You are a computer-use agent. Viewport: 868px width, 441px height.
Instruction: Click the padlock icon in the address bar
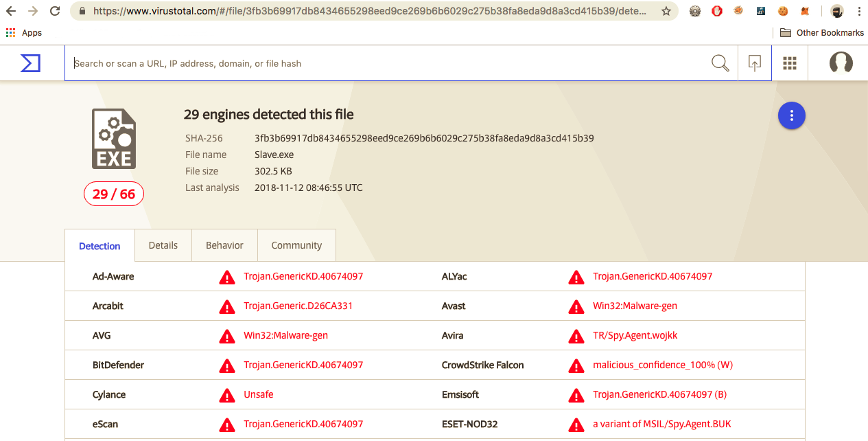tap(82, 11)
